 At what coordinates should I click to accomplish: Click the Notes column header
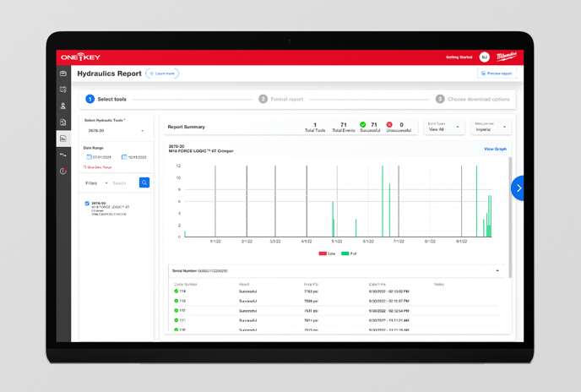(x=439, y=285)
